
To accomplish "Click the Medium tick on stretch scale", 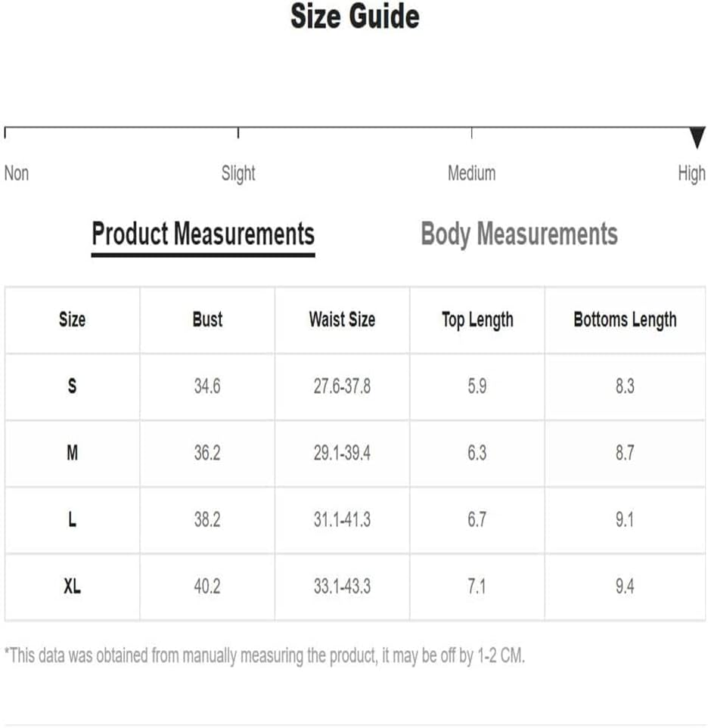I will click(x=471, y=133).
